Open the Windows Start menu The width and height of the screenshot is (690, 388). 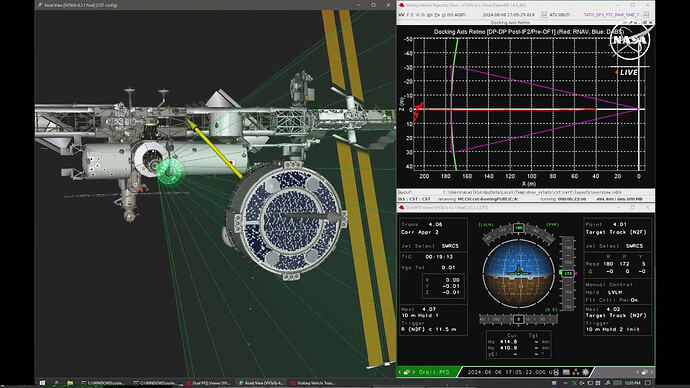point(42,383)
